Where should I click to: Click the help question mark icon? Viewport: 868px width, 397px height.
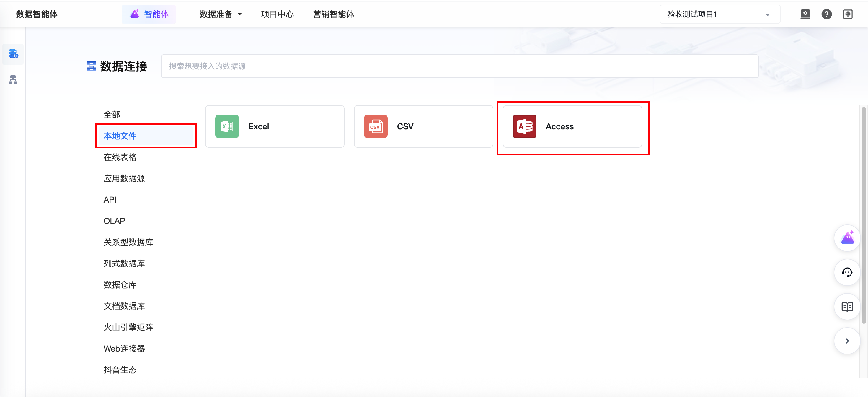[826, 14]
